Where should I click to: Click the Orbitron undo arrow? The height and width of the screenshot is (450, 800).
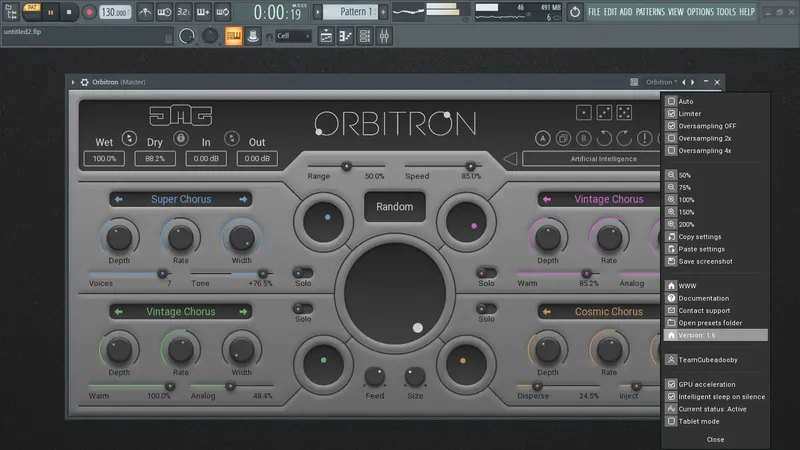coord(604,138)
